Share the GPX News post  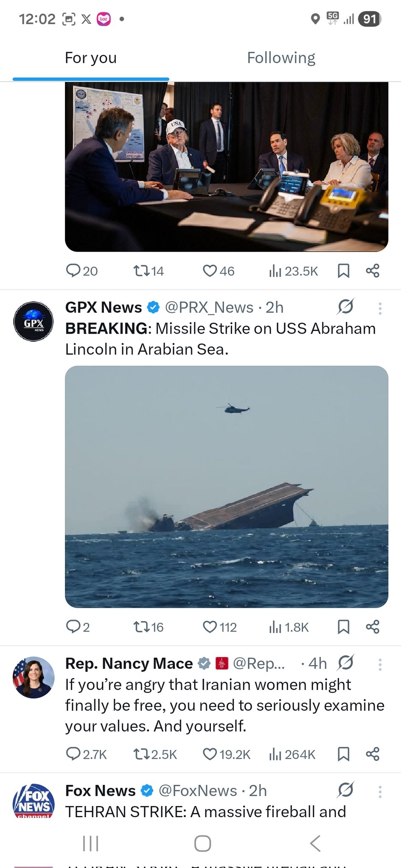[x=373, y=627]
